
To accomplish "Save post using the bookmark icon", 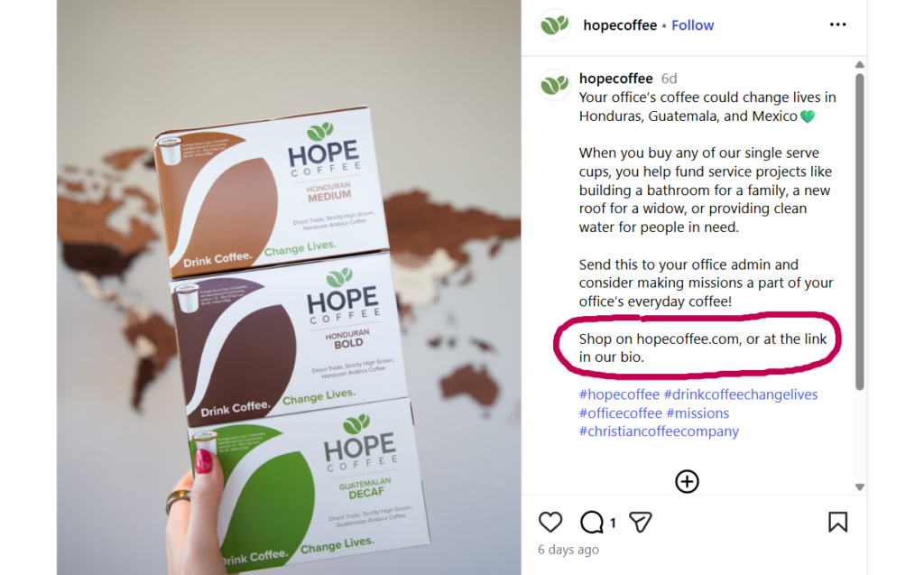I will click(x=837, y=522).
